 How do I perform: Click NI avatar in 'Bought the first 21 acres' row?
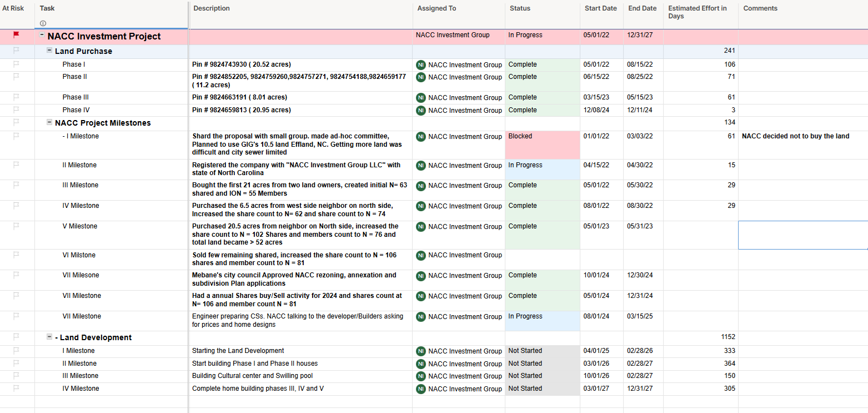point(421,186)
